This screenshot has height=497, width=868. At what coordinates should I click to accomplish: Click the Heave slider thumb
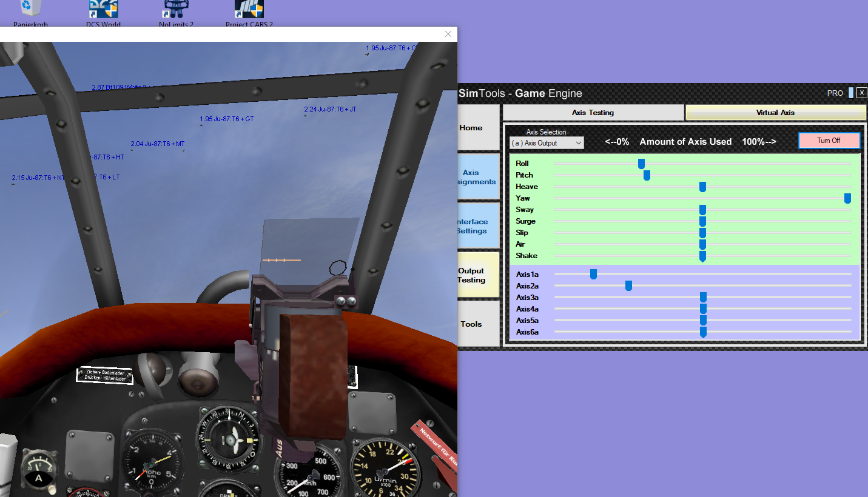point(702,187)
